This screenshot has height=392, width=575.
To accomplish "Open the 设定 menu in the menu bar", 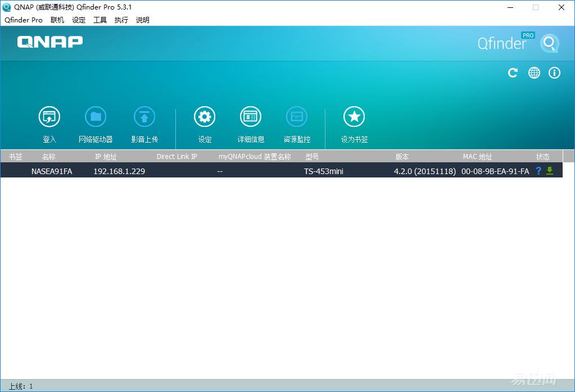I will click(x=79, y=20).
